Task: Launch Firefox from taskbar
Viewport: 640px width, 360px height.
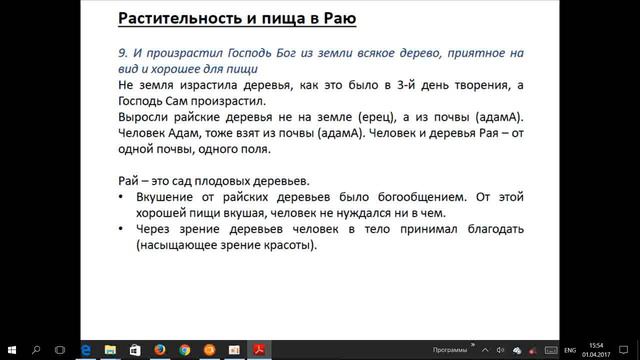Action: (160, 350)
